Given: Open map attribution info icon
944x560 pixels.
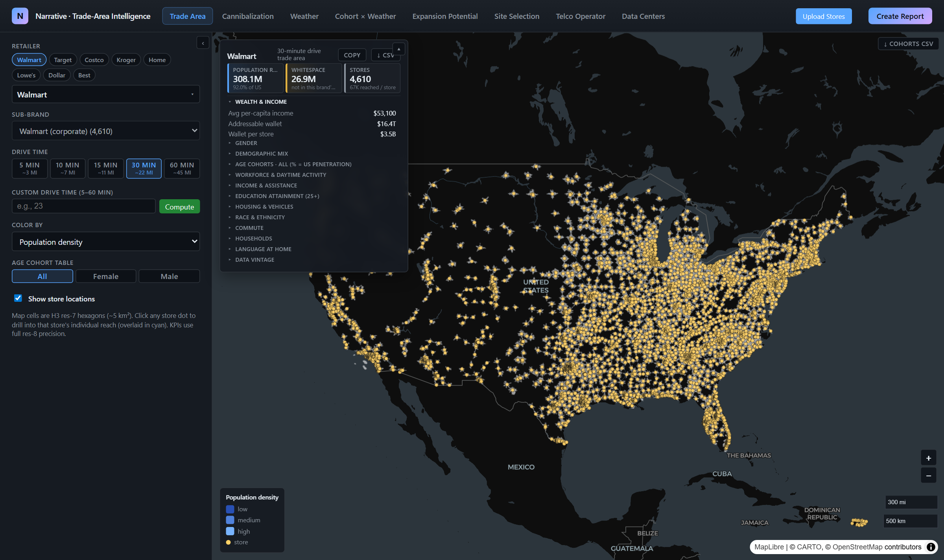Looking at the screenshot, I should [x=931, y=547].
